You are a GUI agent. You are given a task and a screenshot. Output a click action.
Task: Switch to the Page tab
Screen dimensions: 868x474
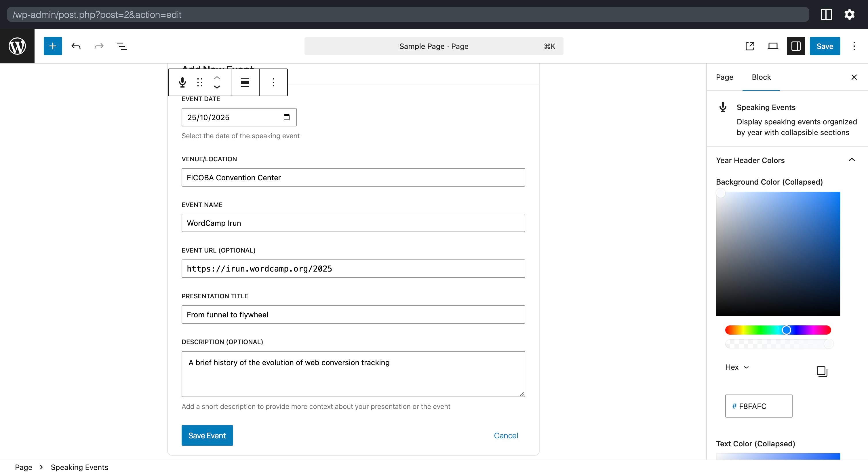pos(724,77)
